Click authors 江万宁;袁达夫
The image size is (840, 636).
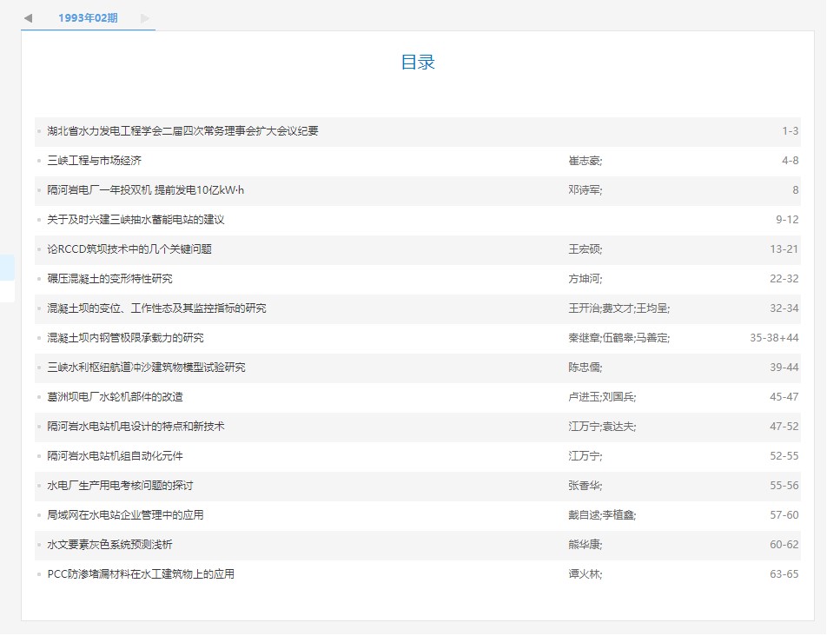(x=602, y=427)
